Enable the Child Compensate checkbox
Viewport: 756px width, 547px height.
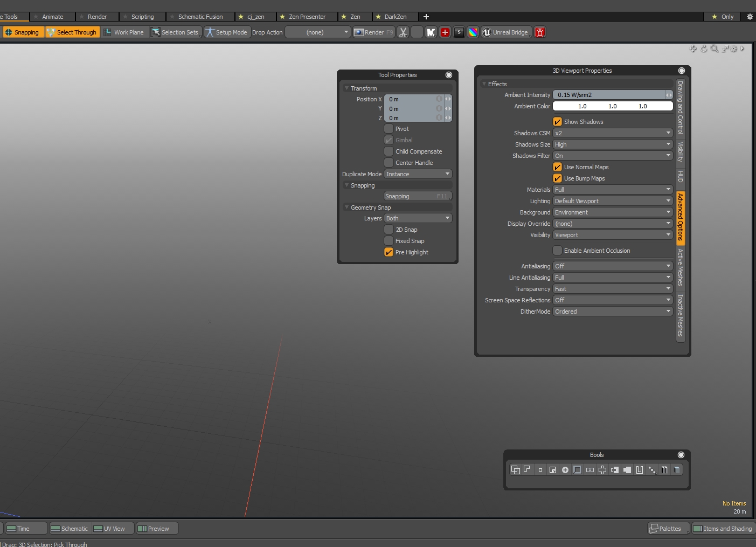coord(389,151)
